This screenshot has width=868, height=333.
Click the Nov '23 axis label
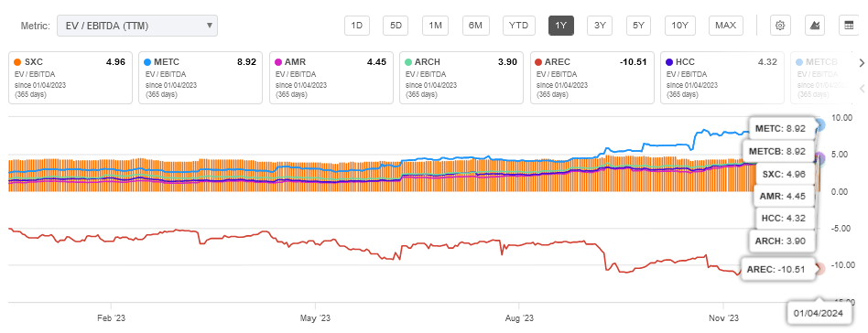pos(723,318)
